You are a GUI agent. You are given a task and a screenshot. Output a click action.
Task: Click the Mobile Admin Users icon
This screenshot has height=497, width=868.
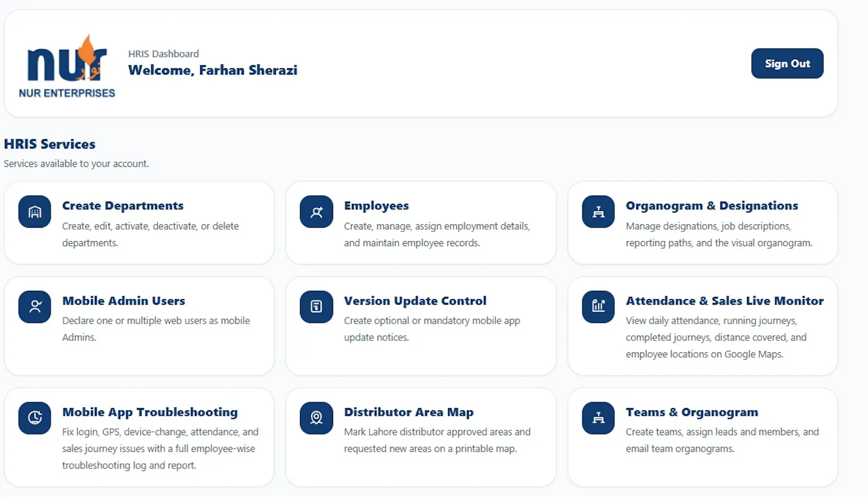pyautogui.click(x=35, y=307)
